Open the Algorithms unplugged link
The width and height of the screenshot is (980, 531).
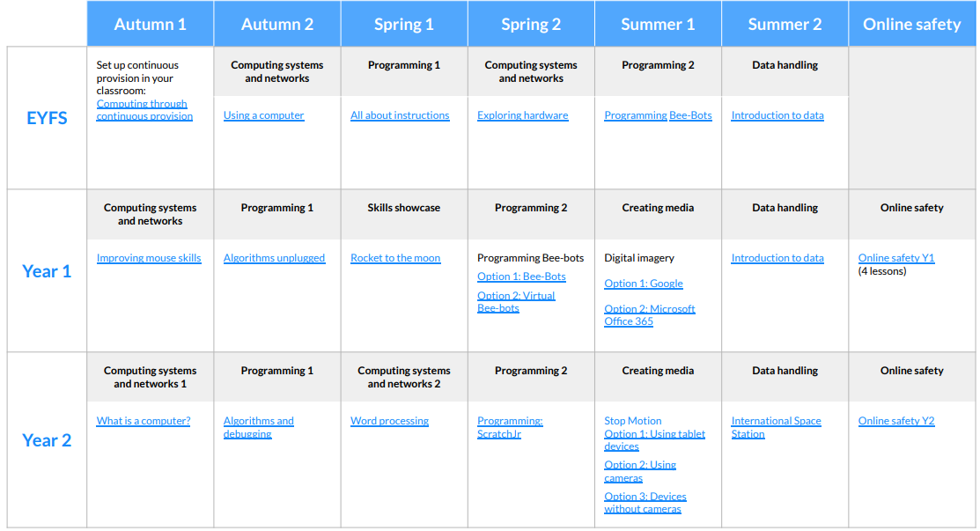(x=274, y=257)
